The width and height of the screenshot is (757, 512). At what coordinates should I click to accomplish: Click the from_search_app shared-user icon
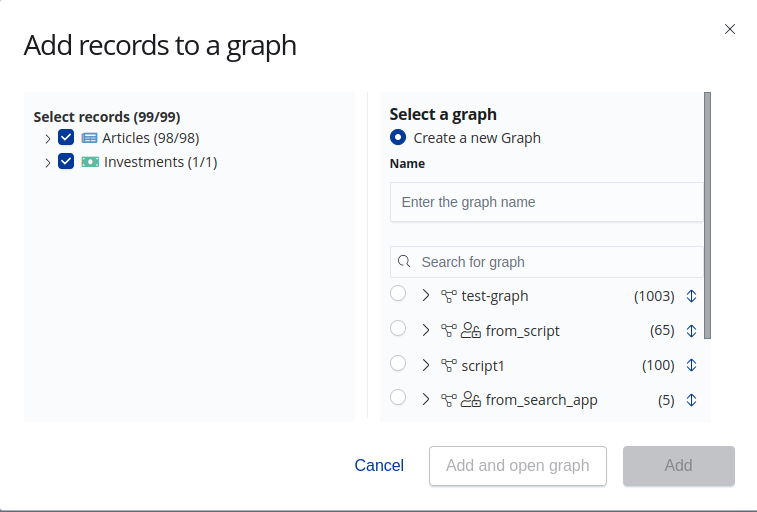coord(471,400)
